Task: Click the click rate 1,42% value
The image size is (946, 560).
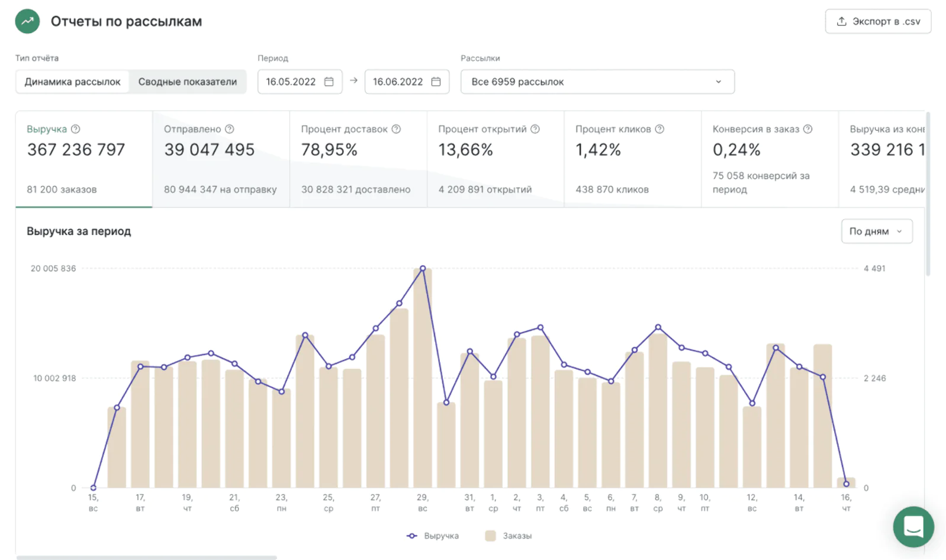Action: point(598,150)
